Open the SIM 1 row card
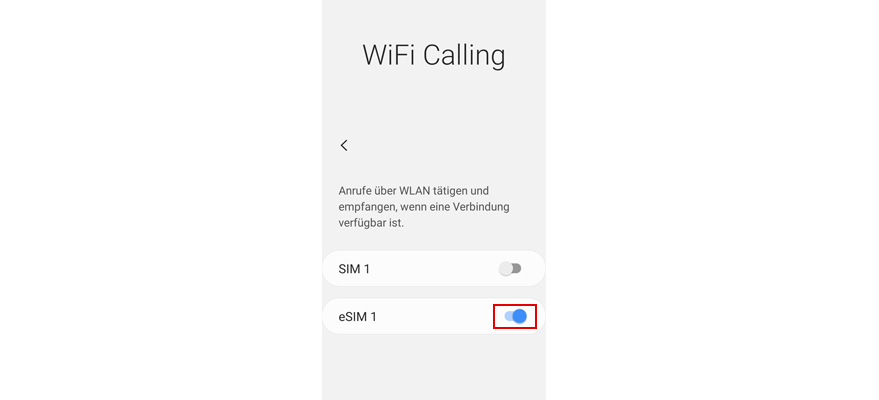Screen dimensions: 879x400 [434, 269]
